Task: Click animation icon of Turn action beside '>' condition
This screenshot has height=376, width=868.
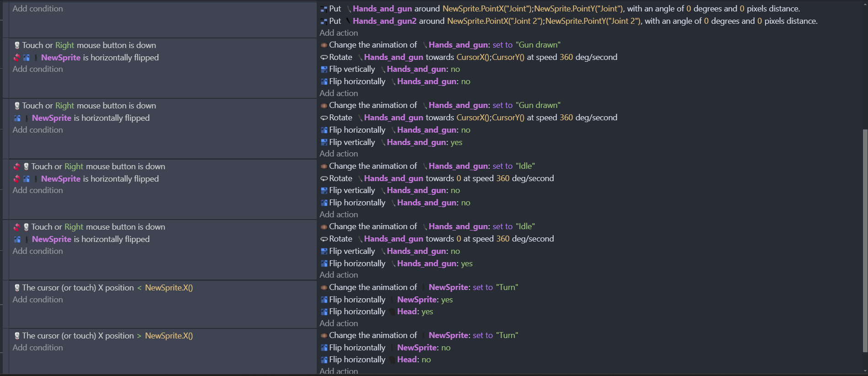Action: pos(324,335)
